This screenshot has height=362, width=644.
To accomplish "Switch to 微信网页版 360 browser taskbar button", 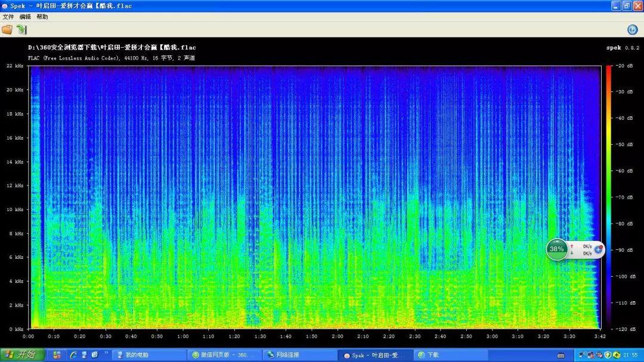I will (224, 355).
